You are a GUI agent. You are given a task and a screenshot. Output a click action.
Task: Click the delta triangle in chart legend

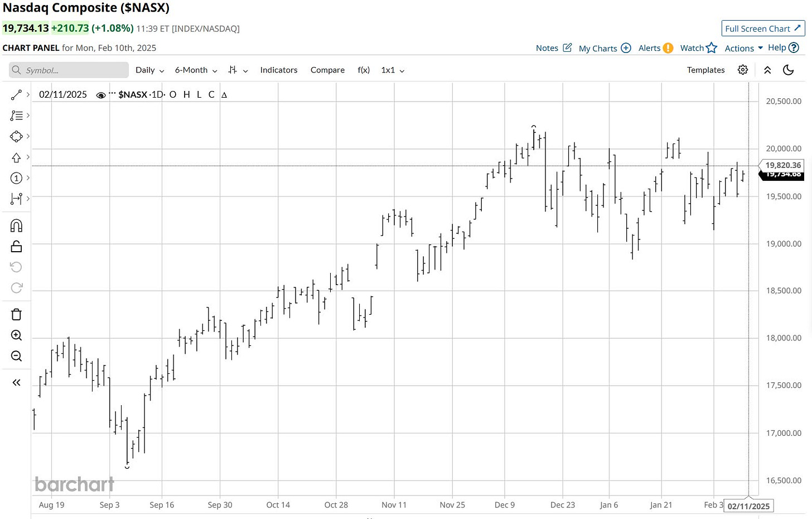[224, 95]
